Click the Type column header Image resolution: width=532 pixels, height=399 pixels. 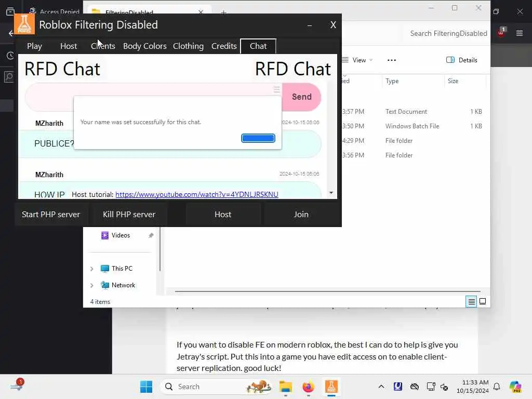[x=392, y=81]
